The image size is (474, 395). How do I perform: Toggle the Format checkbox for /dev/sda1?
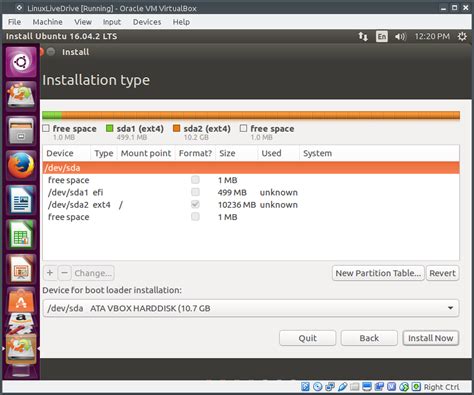coord(195,192)
